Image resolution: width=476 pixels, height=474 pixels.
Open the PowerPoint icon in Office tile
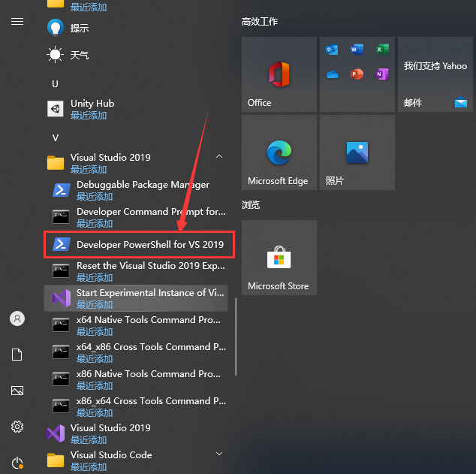357,74
